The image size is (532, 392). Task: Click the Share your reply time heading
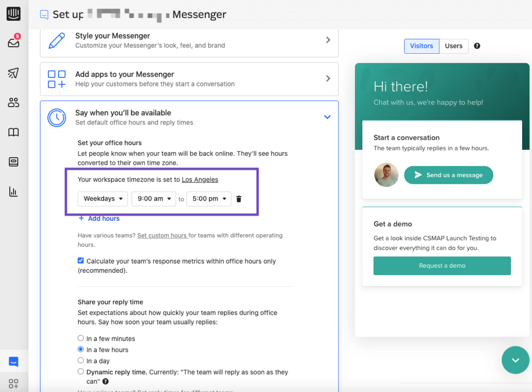coord(110,302)
